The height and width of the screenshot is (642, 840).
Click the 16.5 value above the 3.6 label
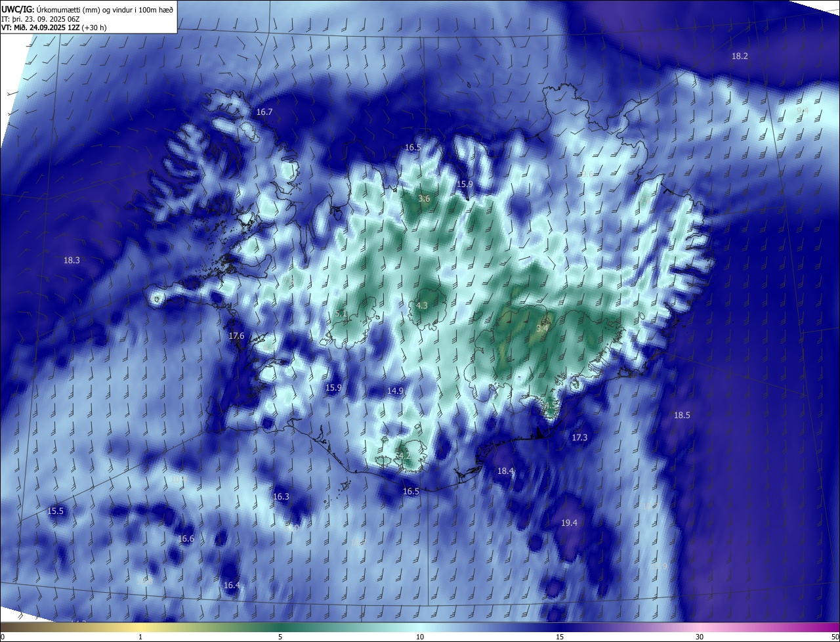[413, 148]
